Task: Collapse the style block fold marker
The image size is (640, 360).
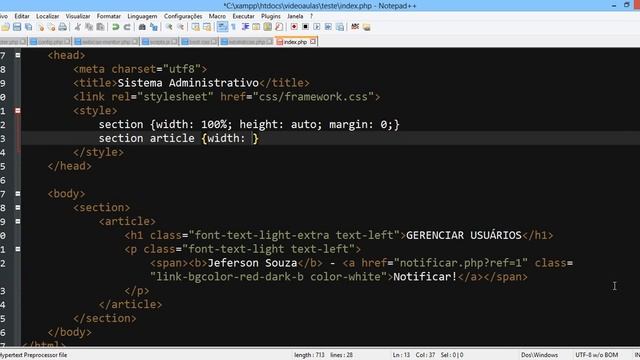Action: [x=18, y=111]
